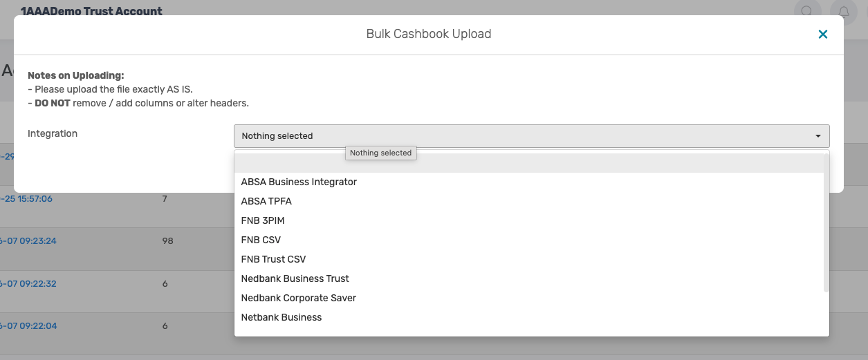868x360 pixels.
Task: Click the dropdown list scrollbar
Action: click(827, 222)
